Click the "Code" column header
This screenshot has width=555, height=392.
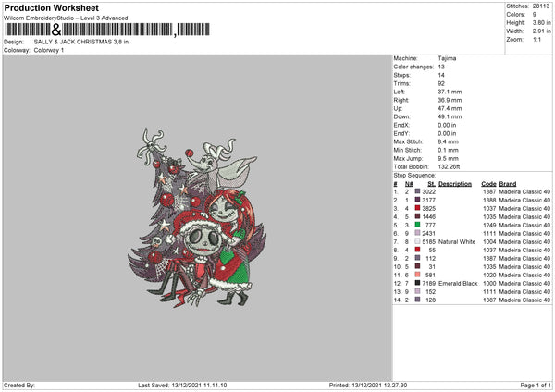(488, 184)
